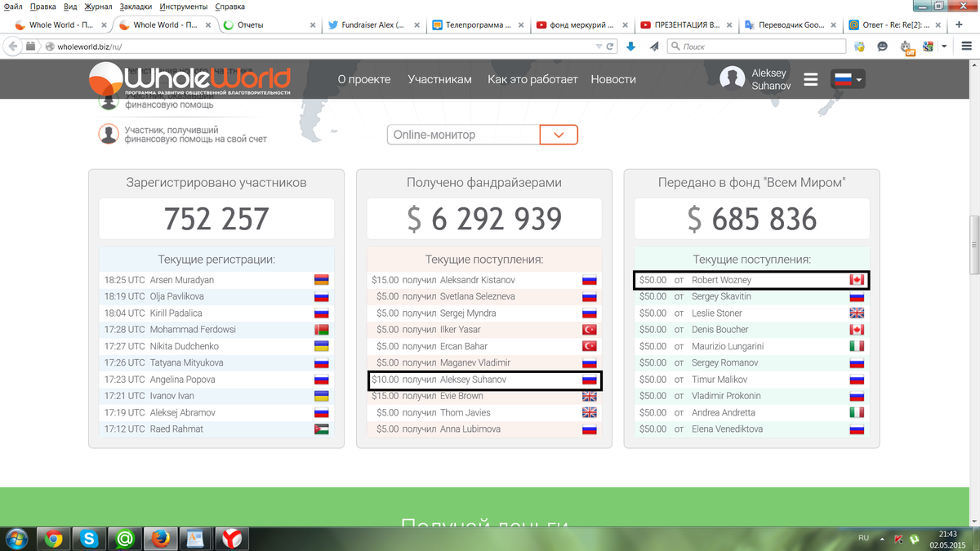This screenshot has height=551, width=980.
Task: Open the Windows Start button
Action: point(16,538)
